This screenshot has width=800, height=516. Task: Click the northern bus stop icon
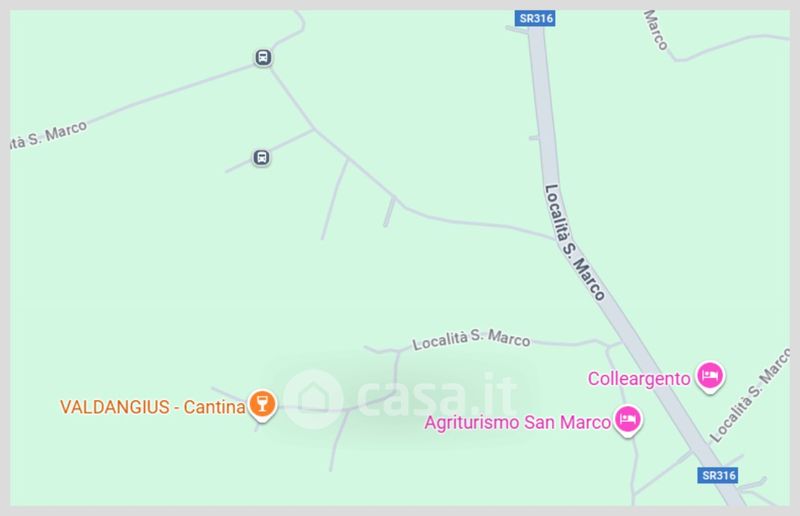(263, 57)
